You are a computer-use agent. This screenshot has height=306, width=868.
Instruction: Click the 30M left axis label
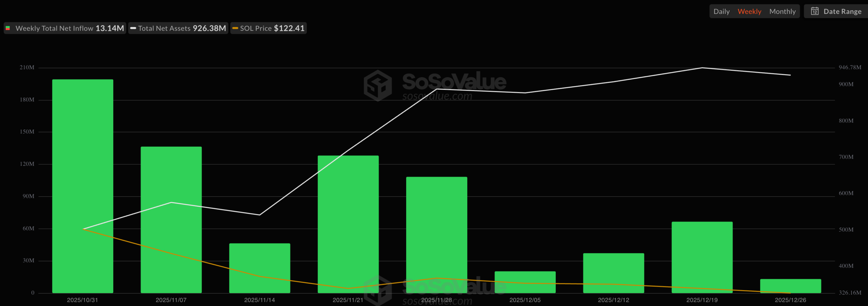click(28, 260)
